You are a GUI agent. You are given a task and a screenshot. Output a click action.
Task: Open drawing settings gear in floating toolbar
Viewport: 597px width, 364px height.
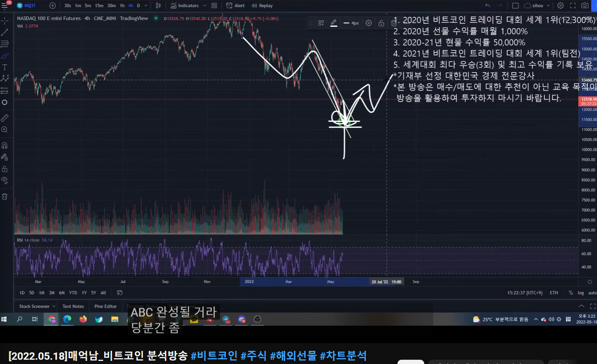(x=369, y=23)
